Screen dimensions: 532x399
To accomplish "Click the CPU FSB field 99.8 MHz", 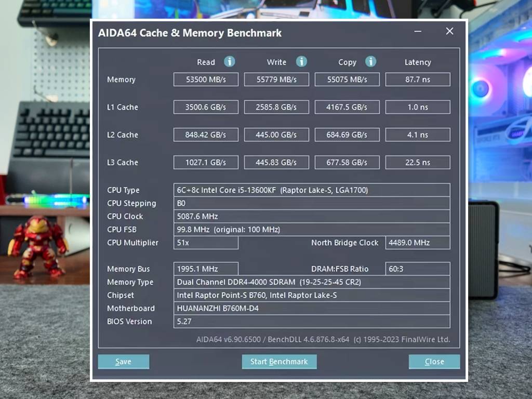I will click(312, 229).
